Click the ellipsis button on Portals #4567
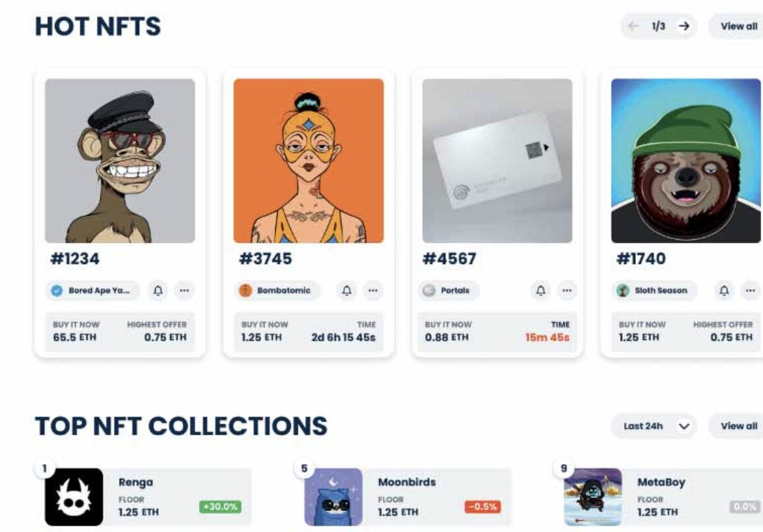Viewport: 763px width, 532px height. coord(567,290)
